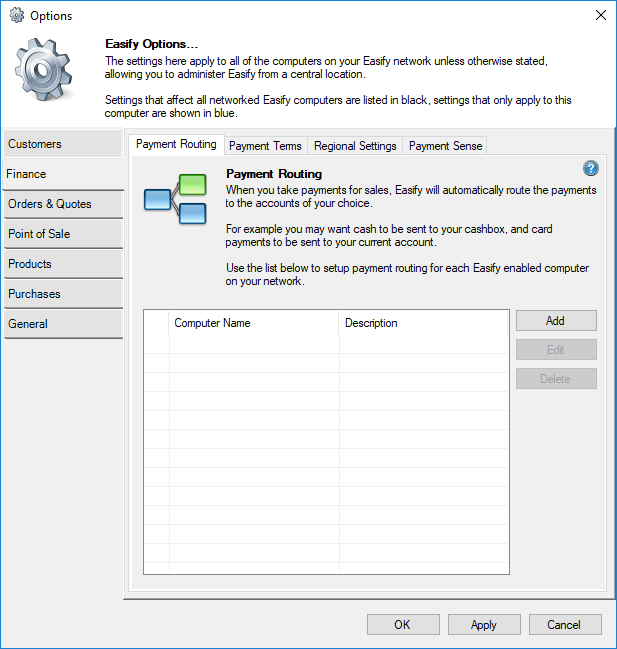Switch to the Payment Terms tab

pos(265,146)
